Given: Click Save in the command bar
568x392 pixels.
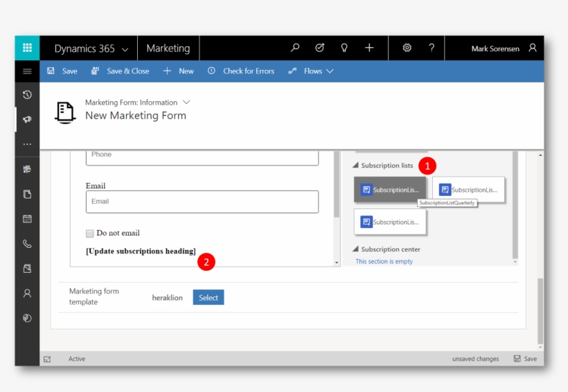Looking at the screenshot, I should (62, 71).
